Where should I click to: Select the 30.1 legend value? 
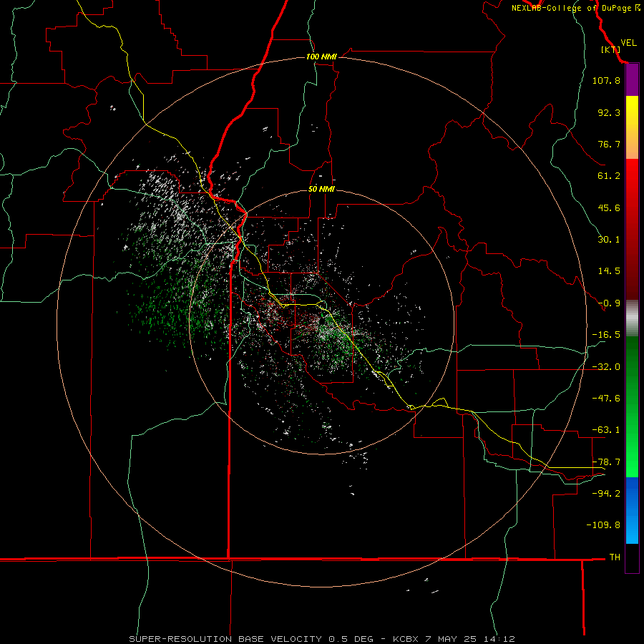[609, 240]
